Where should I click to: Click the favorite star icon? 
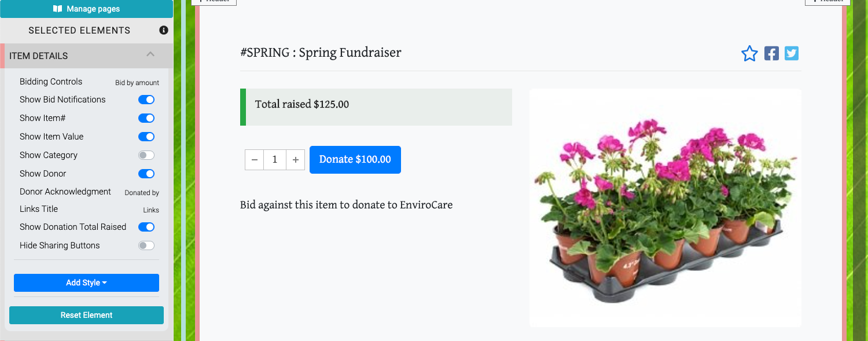pyautogui.click(x=749, y=54)
